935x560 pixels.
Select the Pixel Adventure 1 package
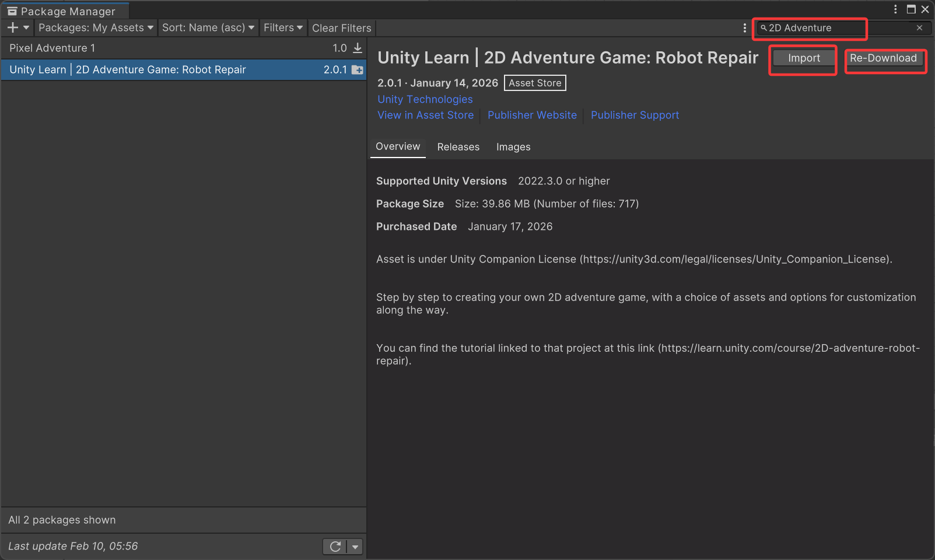[184, 48]
